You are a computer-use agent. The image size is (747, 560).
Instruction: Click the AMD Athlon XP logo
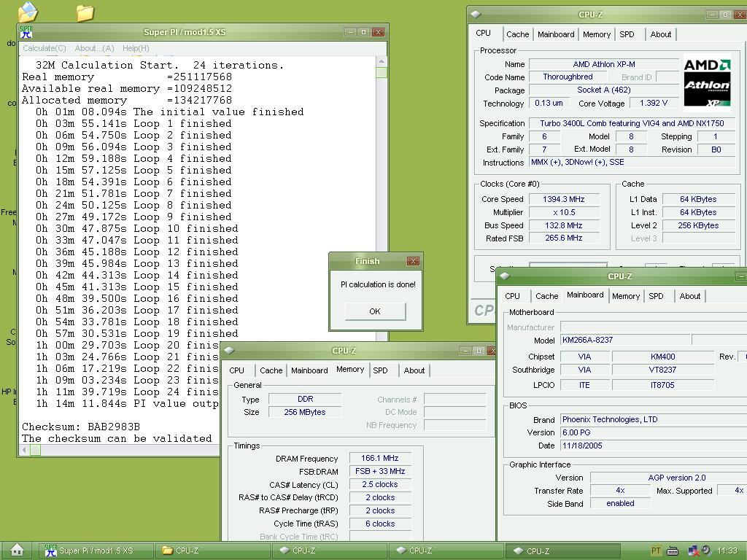point(707,82)
